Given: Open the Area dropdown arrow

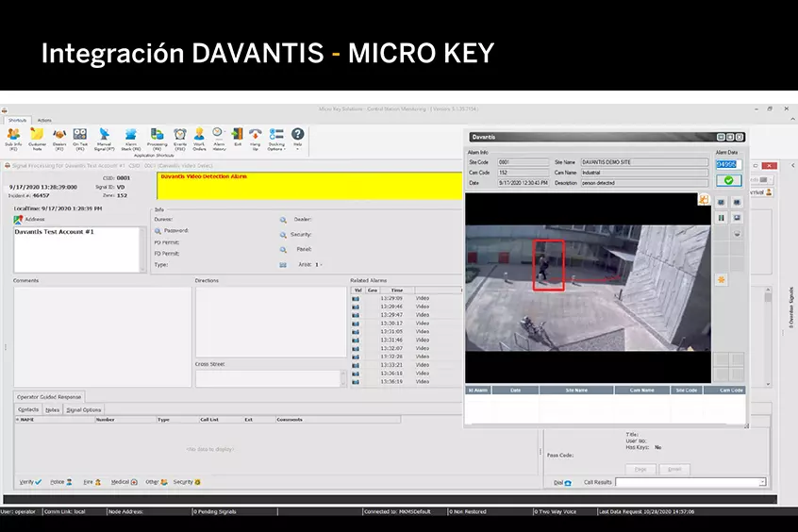Looking at the screenshot, I should tap(321, 265).
